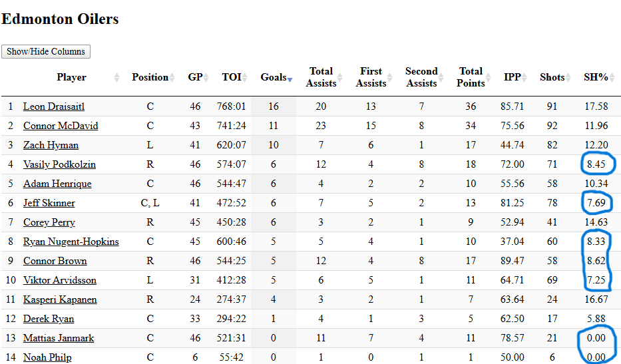Sort by the SH% column header

tap(596, 77)
